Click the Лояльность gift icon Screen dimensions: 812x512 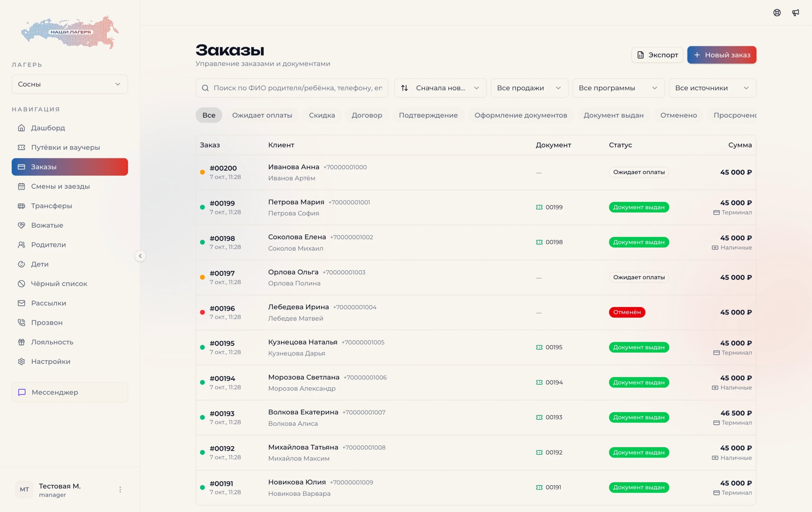pyautogui.click(x=21, y=342)
